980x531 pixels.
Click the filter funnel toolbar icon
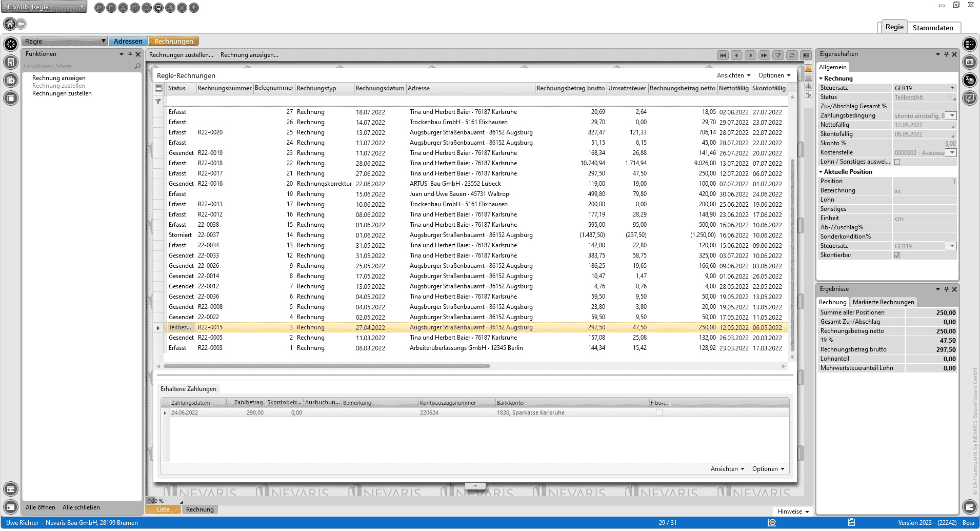(778, 55)
